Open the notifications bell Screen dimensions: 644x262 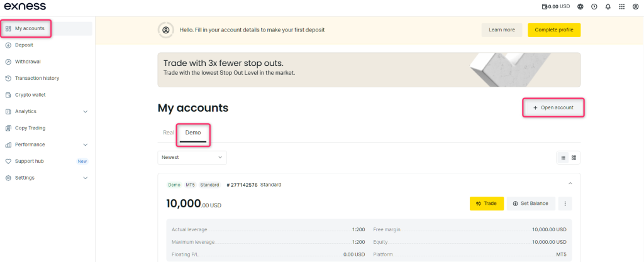click(x=608, y=6)
